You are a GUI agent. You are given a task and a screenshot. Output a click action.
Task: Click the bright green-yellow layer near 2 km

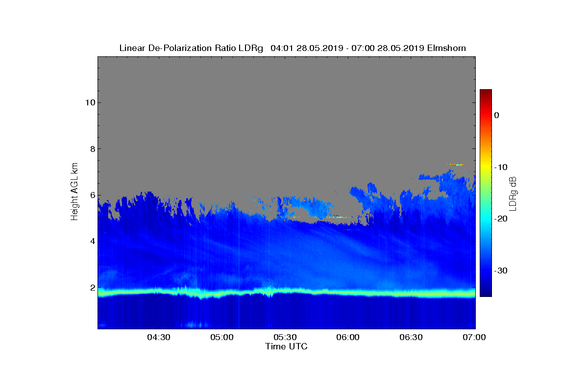pos(287,293)
